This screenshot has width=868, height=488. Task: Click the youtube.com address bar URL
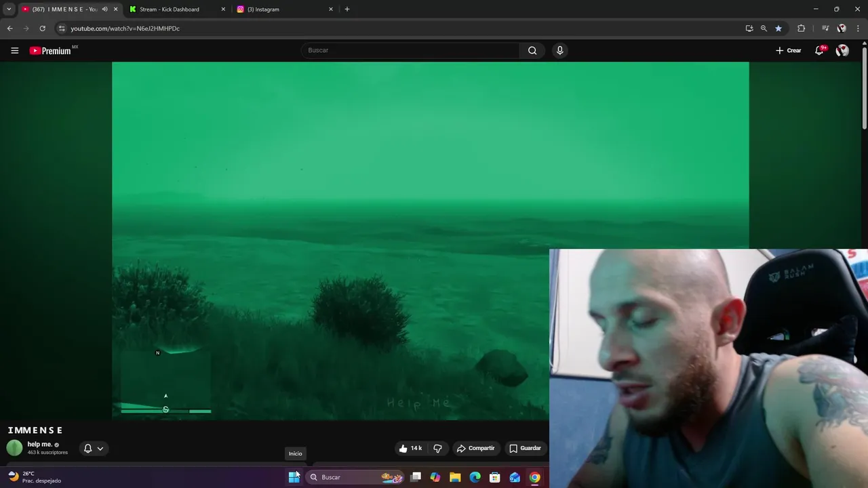point(125,28)
